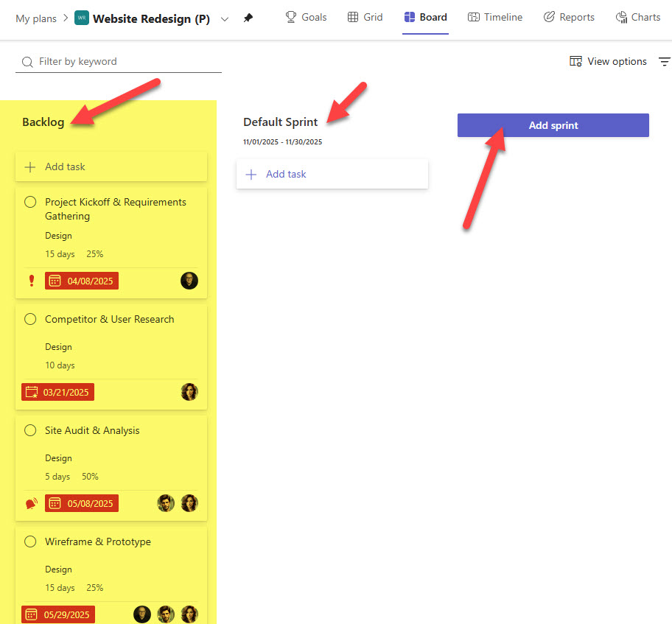Click 15 days on Project Kickoff card
This screenshot has width=672, height=624.
click(60, 254)
